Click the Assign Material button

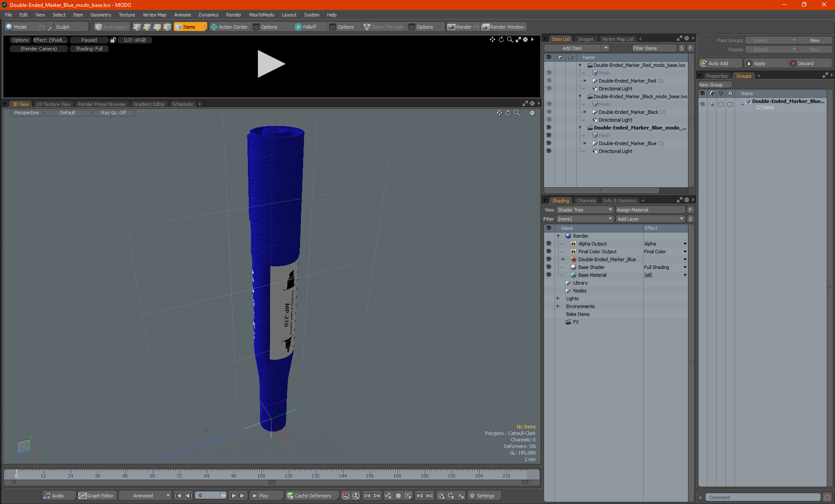click(651, 210)
